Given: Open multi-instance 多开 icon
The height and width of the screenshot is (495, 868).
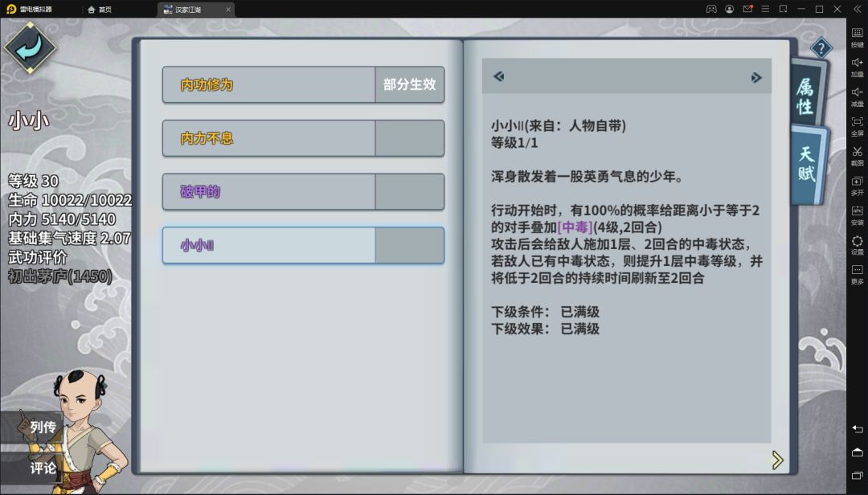Looking at the screenshot, I should pos(857,186).
